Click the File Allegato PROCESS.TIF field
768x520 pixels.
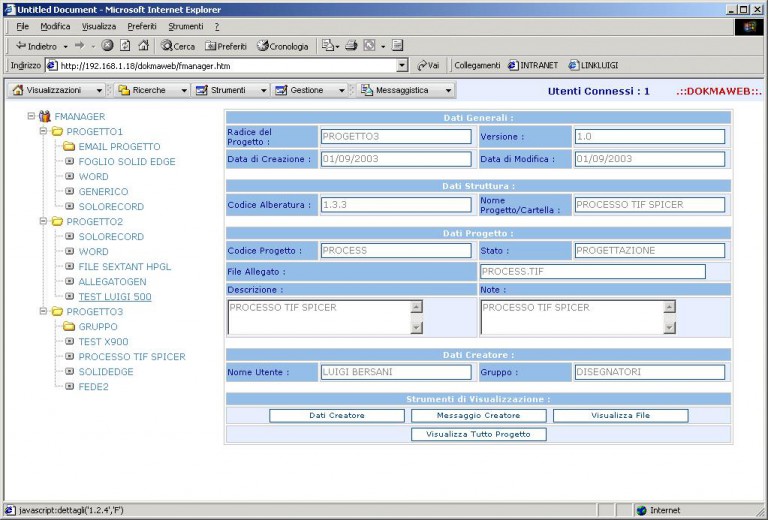click(x=593, y=271)
